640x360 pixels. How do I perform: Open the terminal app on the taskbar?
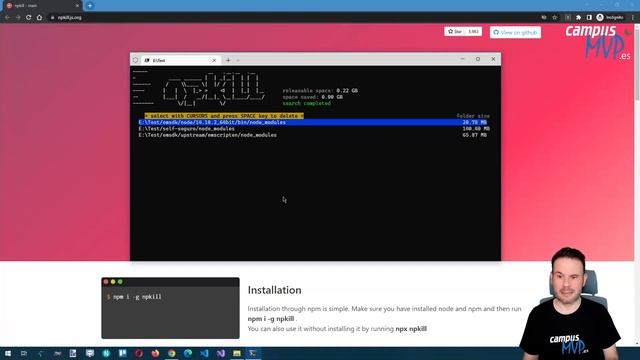[253, 353]
